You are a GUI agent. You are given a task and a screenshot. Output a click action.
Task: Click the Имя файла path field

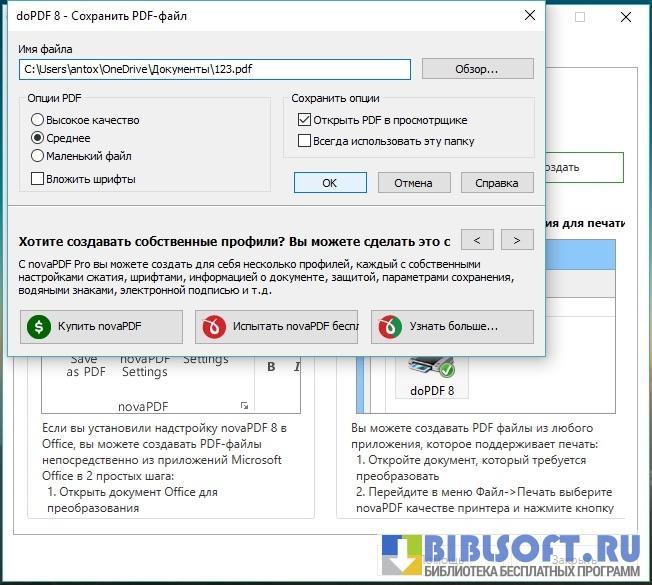tap(215, 69)
